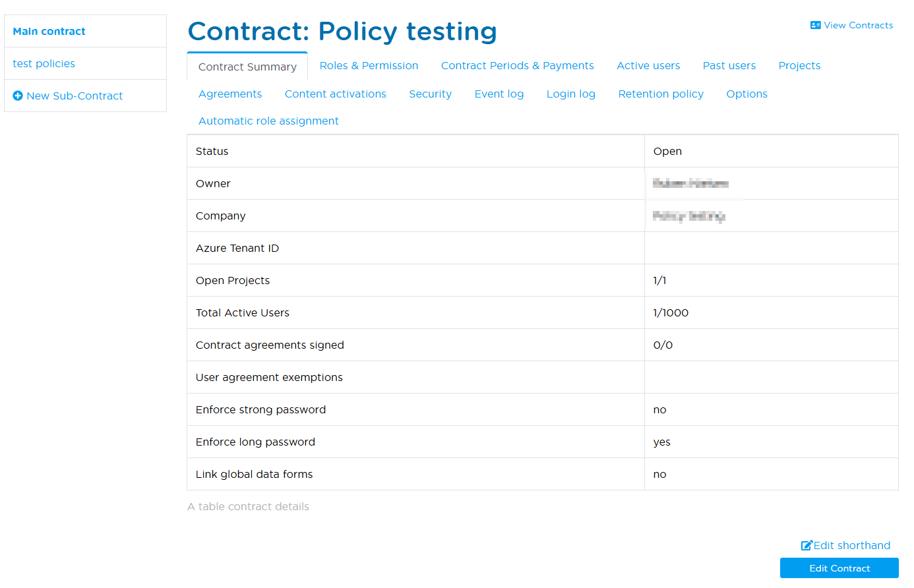Open the Projects tab
Viewport: 914px width, 588px height.
[799, 65]
